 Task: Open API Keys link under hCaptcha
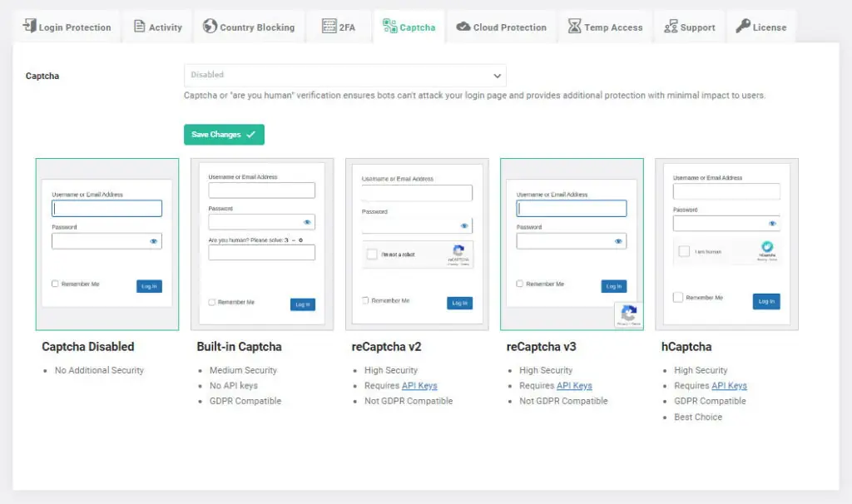click(729, 386)
